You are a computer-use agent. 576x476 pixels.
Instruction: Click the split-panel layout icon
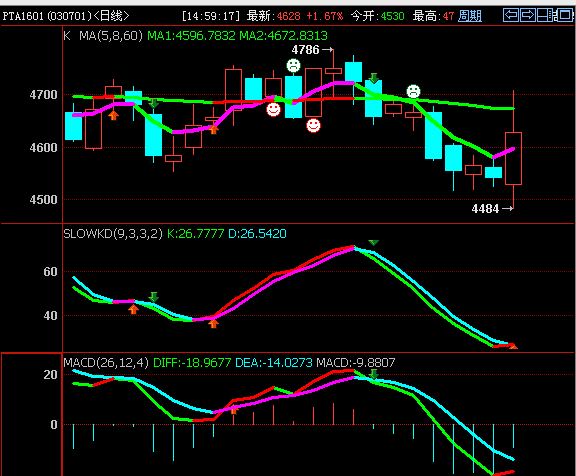pyautogui.click(x=546, y=15)
